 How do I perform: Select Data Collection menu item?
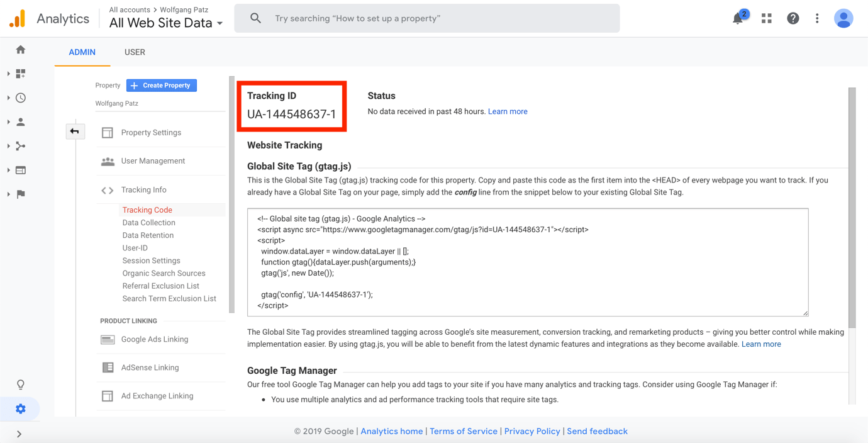point(149,223)
